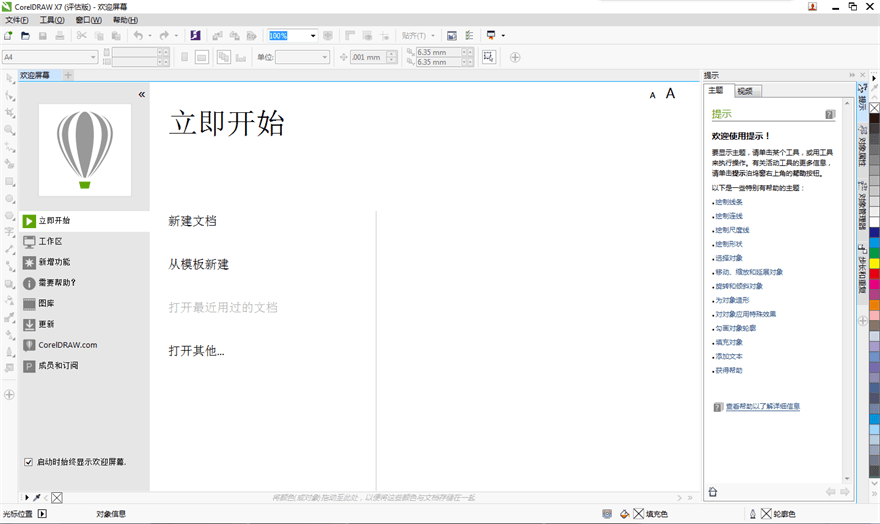Viewport: 880px width, 524px height.
Task: Collapse the welcome sidebar with double-arrow
Action: click(141, 94)
